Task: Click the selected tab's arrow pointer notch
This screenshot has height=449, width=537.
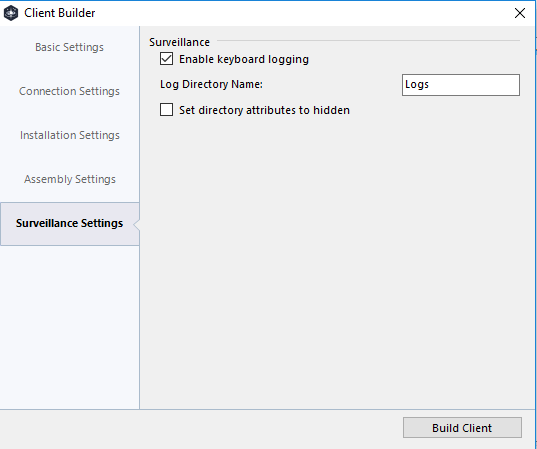Action: (x=136, y=225)
